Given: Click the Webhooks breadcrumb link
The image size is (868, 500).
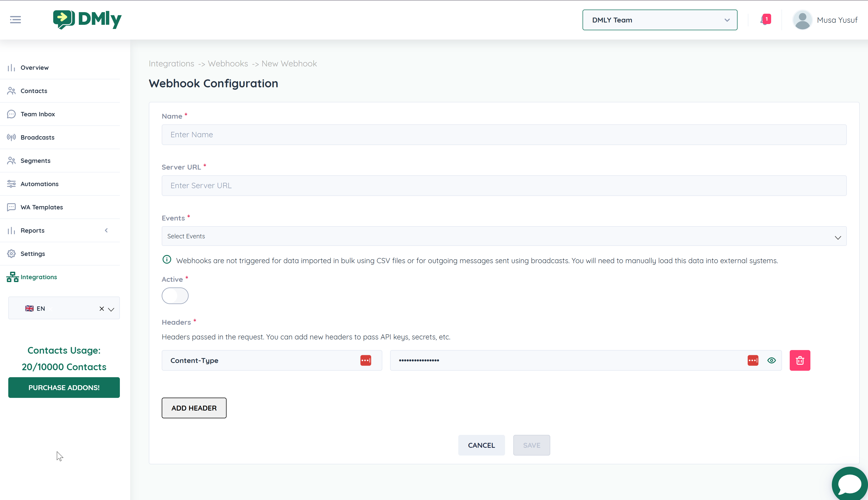Looking at the screenshot, I should tap(228, 64).
